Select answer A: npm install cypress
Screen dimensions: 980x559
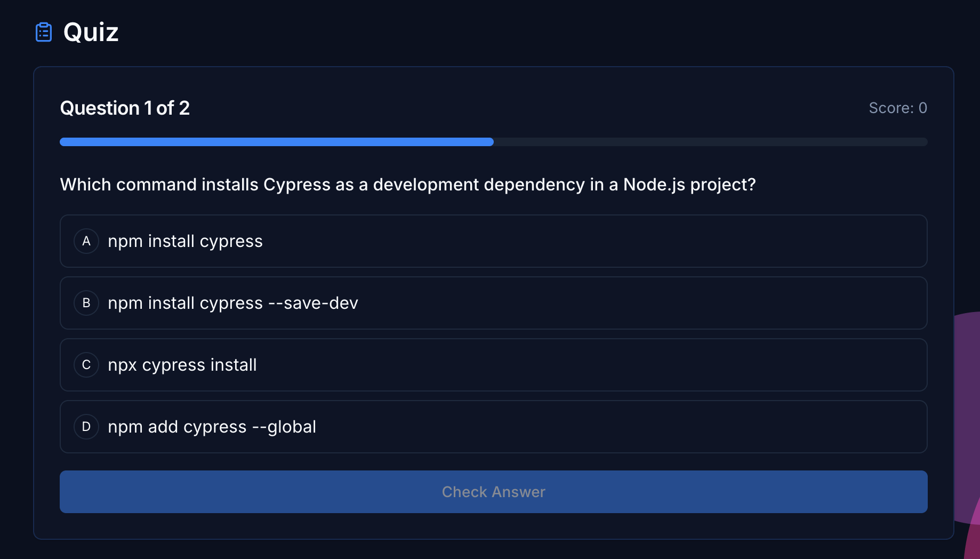(x=494, y=241)
